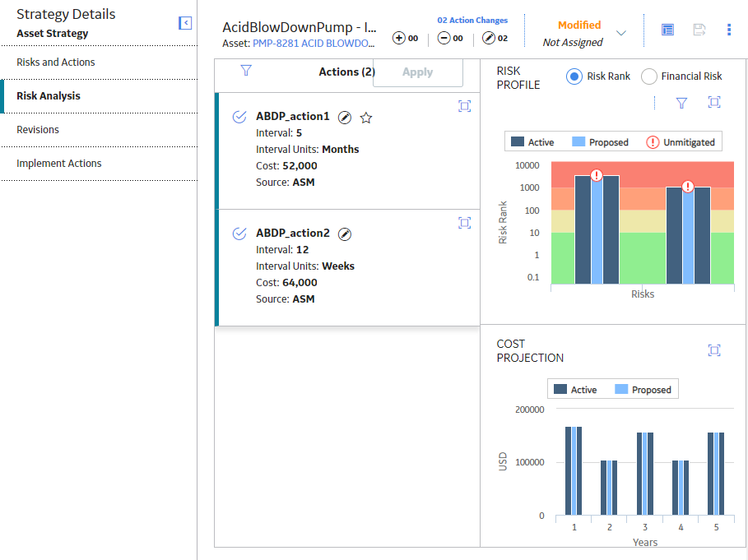Toggle Active series in Cost Projection legend

575,390
